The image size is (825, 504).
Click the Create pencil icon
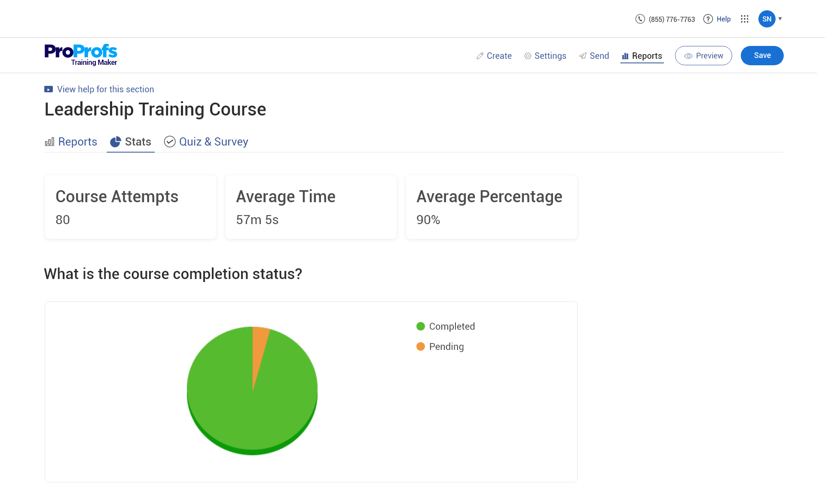tap(480, 55)
